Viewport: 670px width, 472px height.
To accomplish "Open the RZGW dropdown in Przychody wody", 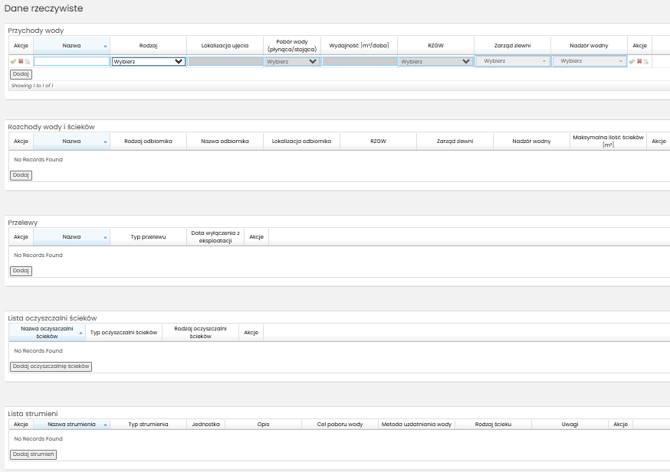I will click(435, 61).
